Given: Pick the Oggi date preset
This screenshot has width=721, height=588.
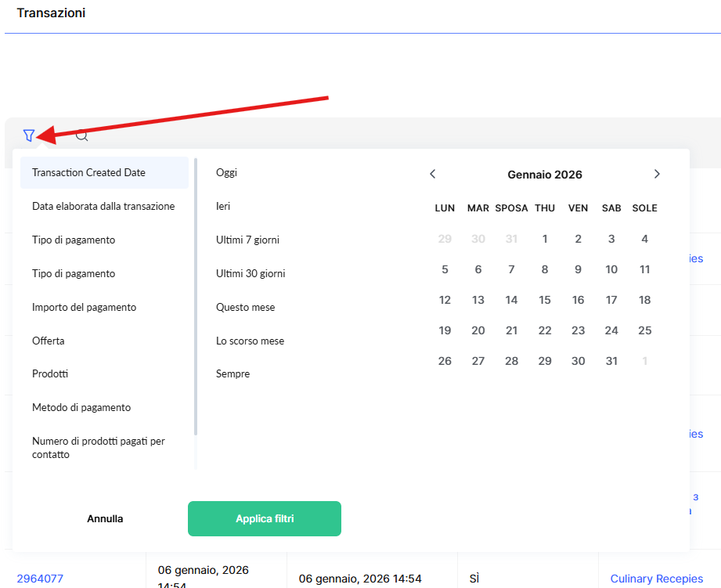Looking at the screenshot, I should 226,173.
